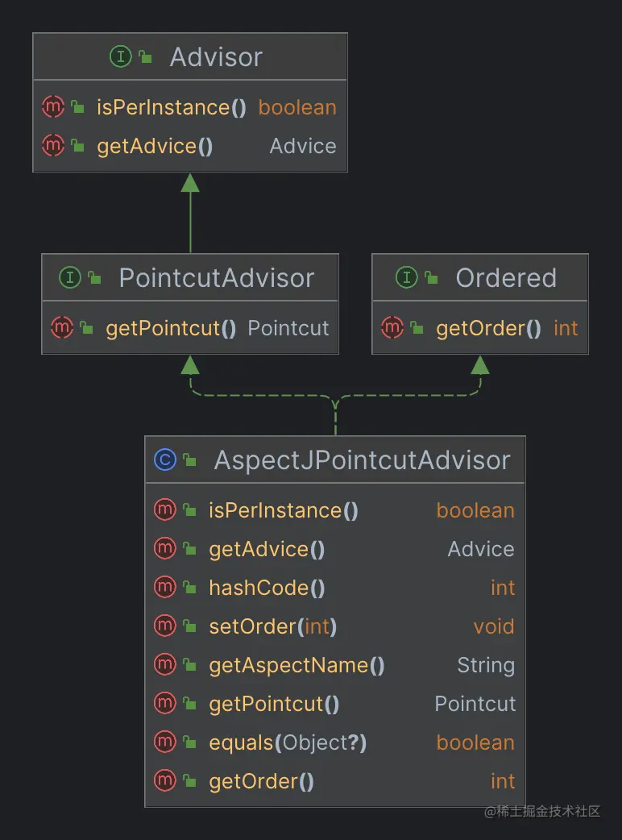This screenshot has width=622, height=840.
Task: Click the Ordered interface icon
Action: [x=407, y=278]
